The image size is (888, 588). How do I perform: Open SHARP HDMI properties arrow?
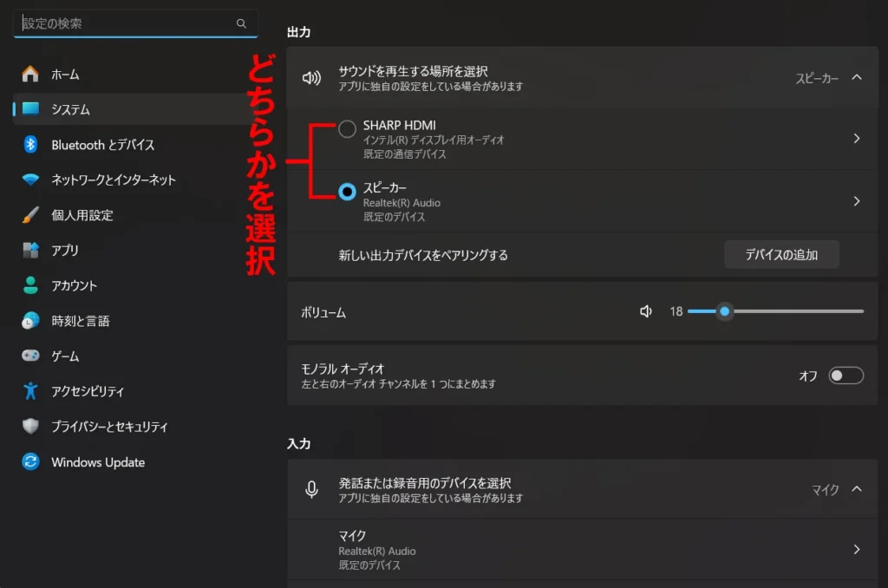[x=857, y=139]
